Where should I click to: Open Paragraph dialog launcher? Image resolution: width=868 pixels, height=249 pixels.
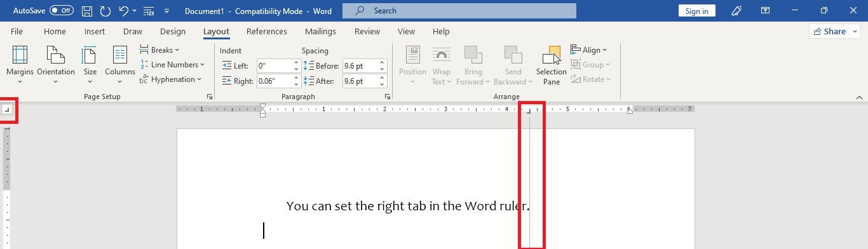(387, 97)
